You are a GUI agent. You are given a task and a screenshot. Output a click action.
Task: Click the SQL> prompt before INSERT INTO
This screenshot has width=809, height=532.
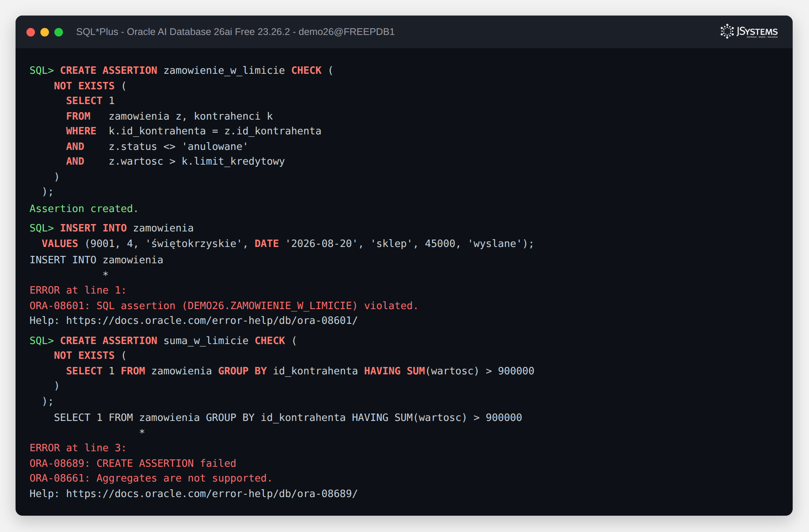pyautogui.click(x=42, y=228)
